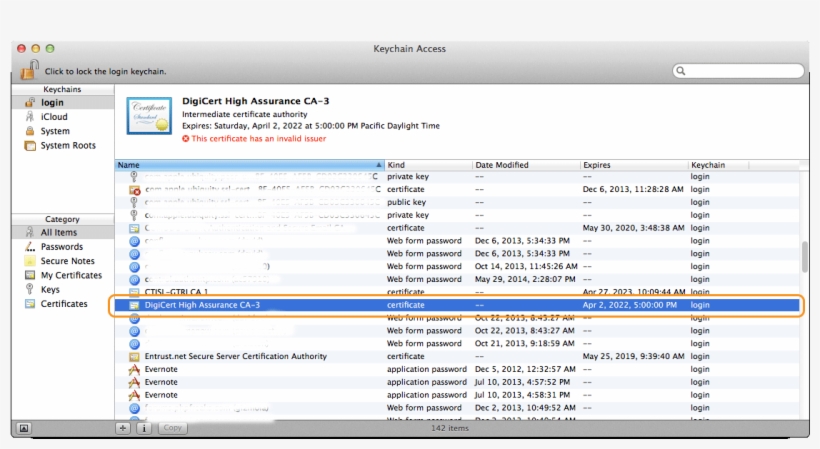Viewport: 820px width, 449px height.
Task: Click the vertical scrollbar thumb
Action: coord(804,257)
